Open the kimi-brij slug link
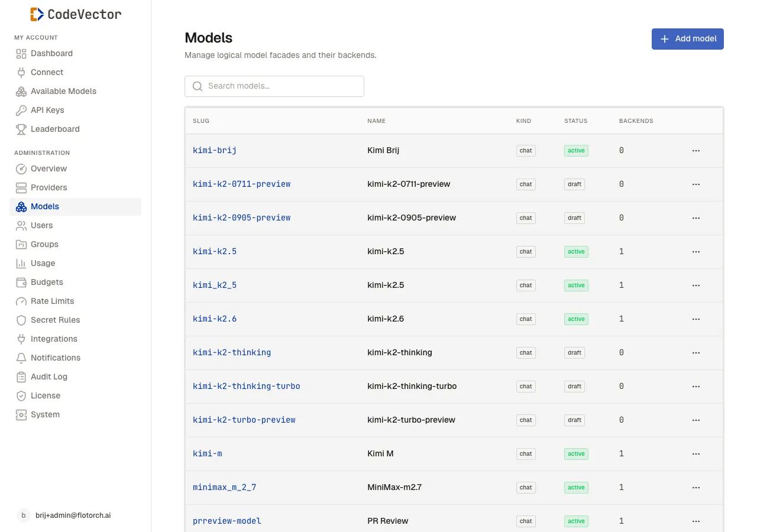 (215, 151)
